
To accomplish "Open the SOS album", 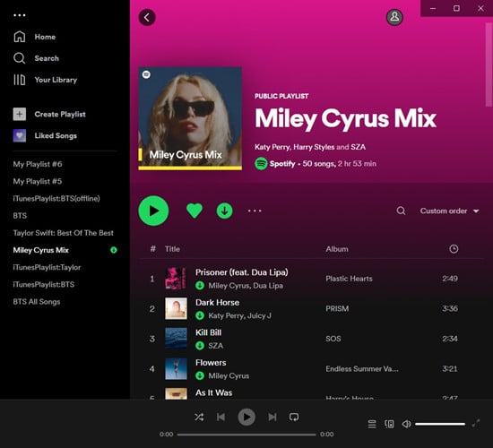I will (333, 339).
